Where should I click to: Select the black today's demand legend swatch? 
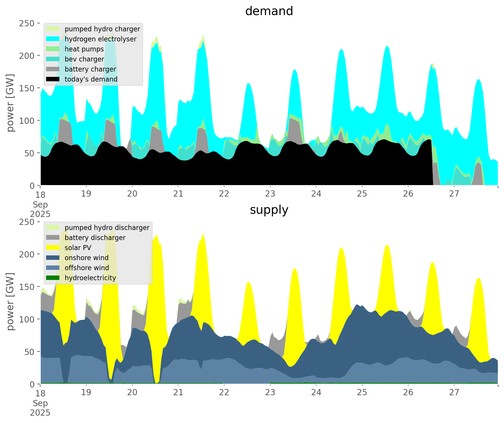click(53, 79)
